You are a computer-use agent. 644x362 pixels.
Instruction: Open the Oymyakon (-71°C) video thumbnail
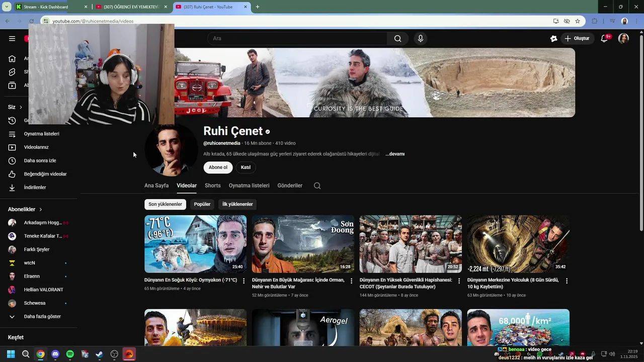[195, 244]
